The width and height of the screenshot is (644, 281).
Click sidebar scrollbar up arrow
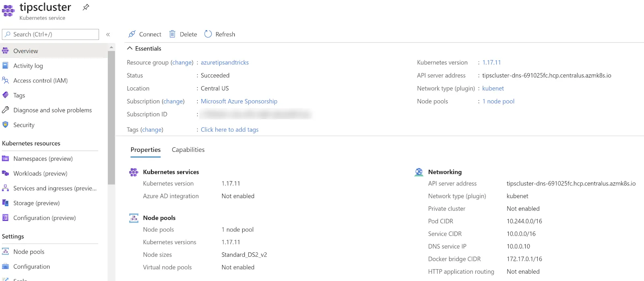(x=111, y=48)
